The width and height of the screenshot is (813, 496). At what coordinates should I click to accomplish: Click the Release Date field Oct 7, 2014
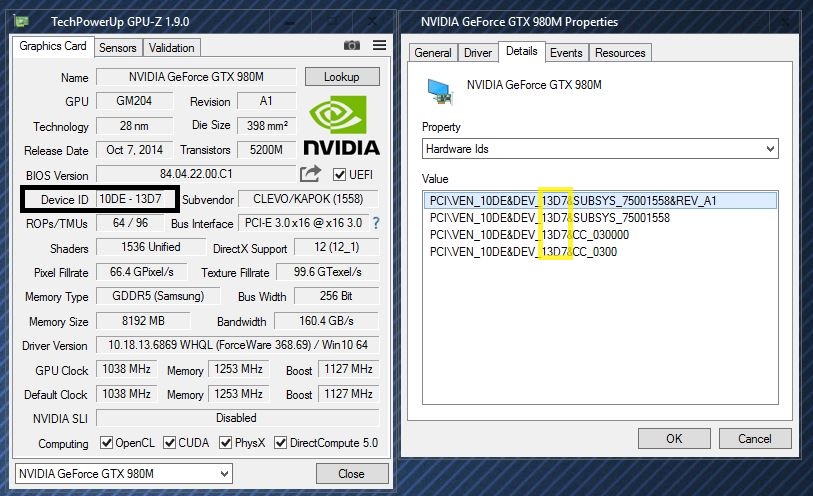click(x=134, y=150)
